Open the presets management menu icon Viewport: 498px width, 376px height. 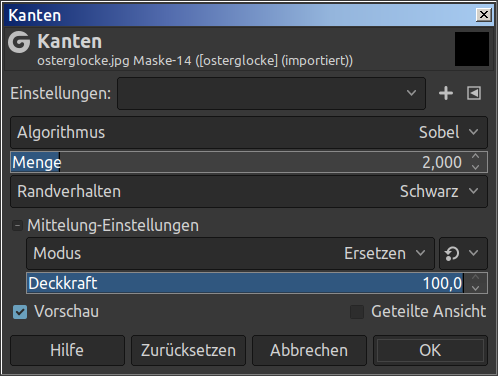click(474, 93)
